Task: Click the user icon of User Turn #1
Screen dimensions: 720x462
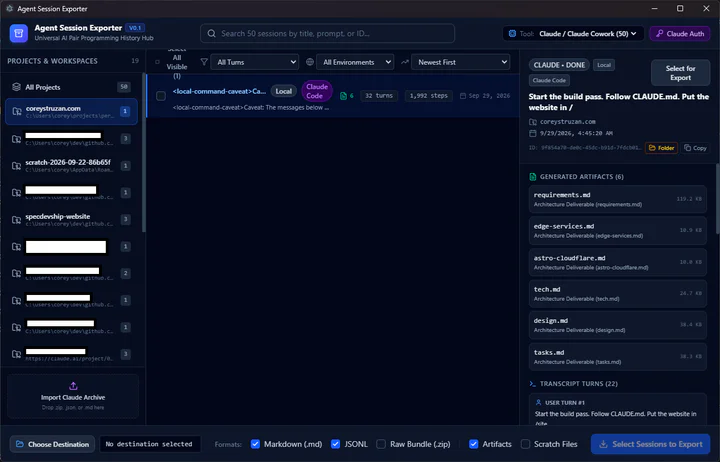Action: pyautogui.click(x=539, y=402)
